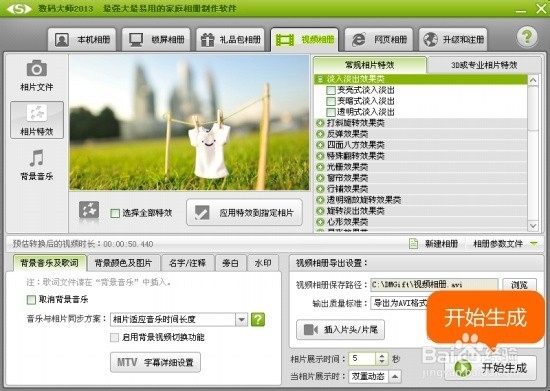The image size is (550, 391).
Task: Collapse 淡入淡出效果类 category
Action: [x=320, y=79]
